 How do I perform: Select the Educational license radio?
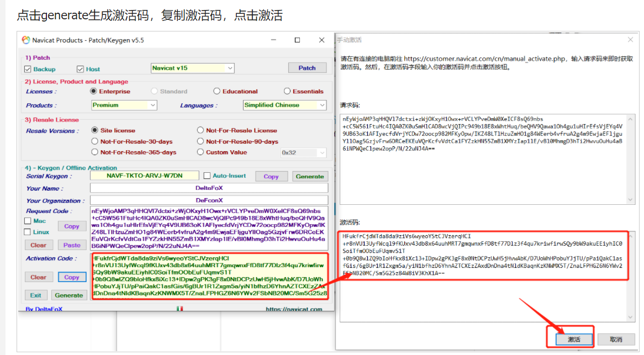[217, 91]
